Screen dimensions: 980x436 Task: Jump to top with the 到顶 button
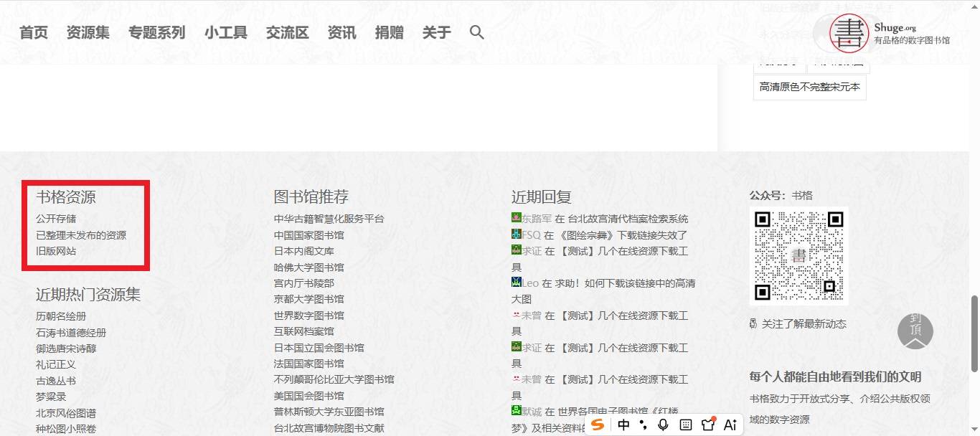click(x=915, y=331)
